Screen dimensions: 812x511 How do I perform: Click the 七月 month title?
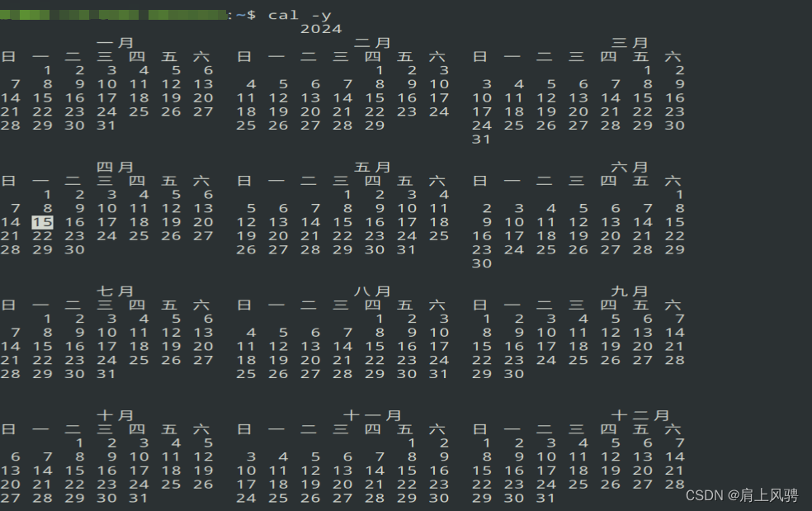tap(115, 291)
